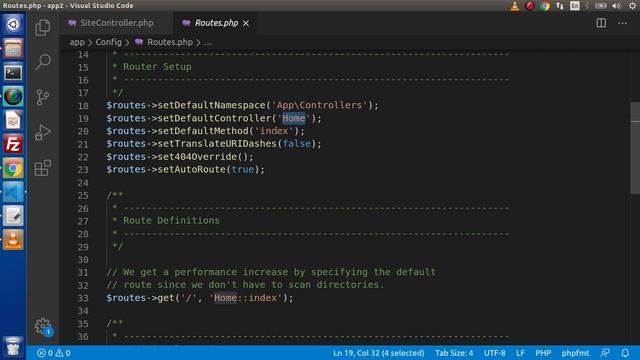640x360 pixels.
Task: Open the globe web browser dock icon
Action: (13, 97)
